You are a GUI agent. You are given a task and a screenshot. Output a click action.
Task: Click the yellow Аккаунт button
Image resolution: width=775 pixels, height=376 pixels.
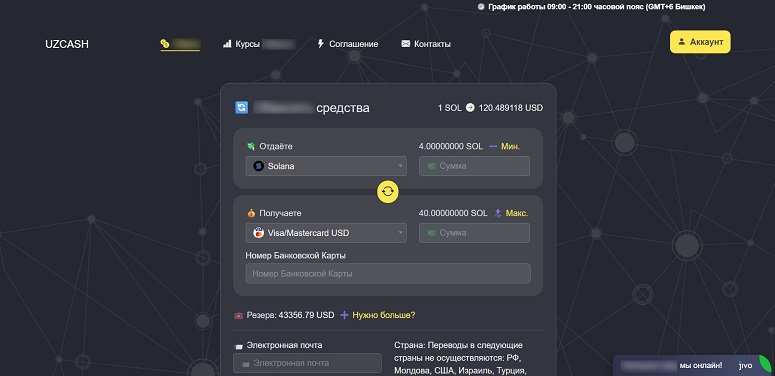pyautogui.click(x=700, y=42)
